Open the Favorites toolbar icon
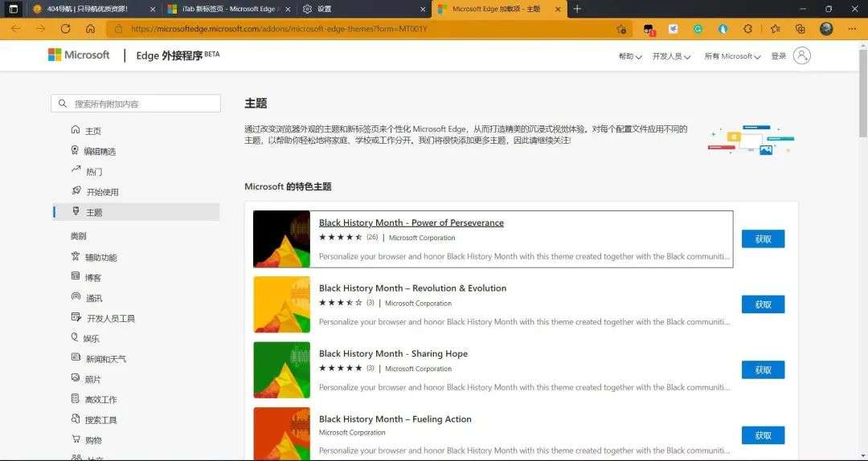This screenshot has height=461, width=868. (775, 29)
